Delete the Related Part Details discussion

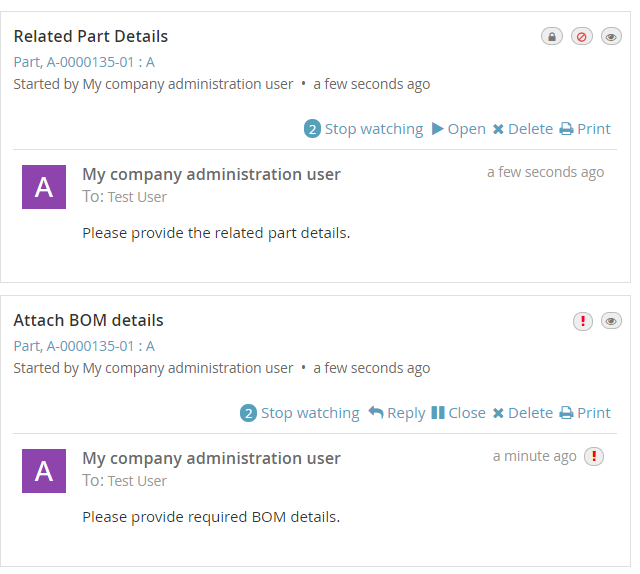[522, 129]
